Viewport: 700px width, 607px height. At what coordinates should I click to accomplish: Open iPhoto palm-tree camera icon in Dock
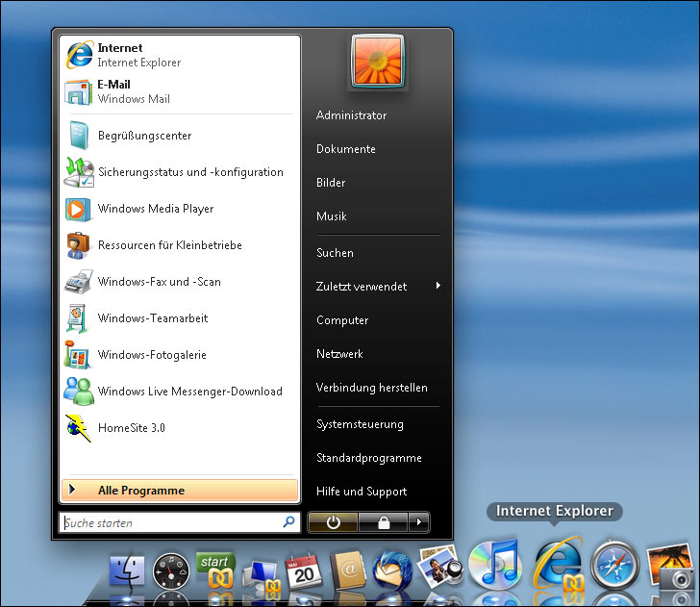pos(671,567)
